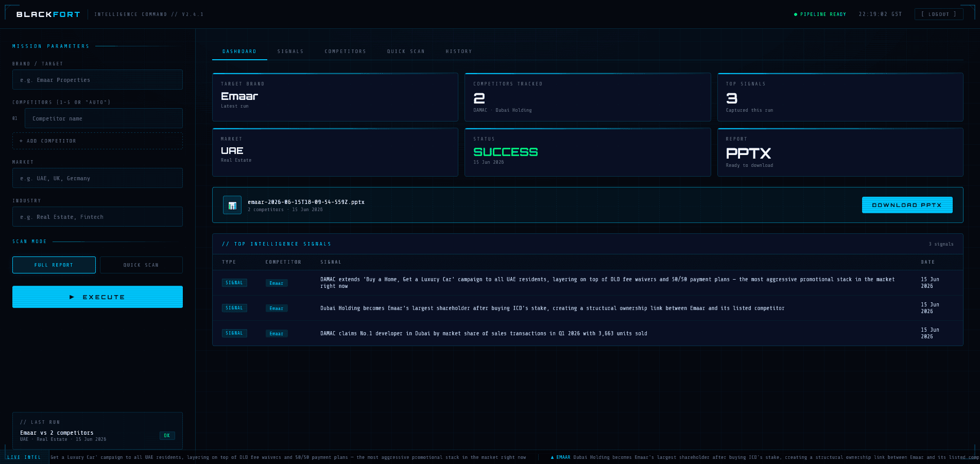Click SIGNAL badge in the Dubai Holding row
The width and height of the screenshot is (980, 464).
(x=234, y=308)
